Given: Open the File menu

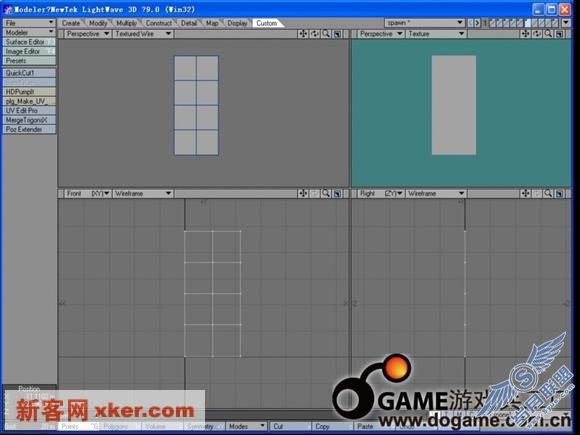Looking at the screenshot, I should pyautogui.click(x=29, y=23).
